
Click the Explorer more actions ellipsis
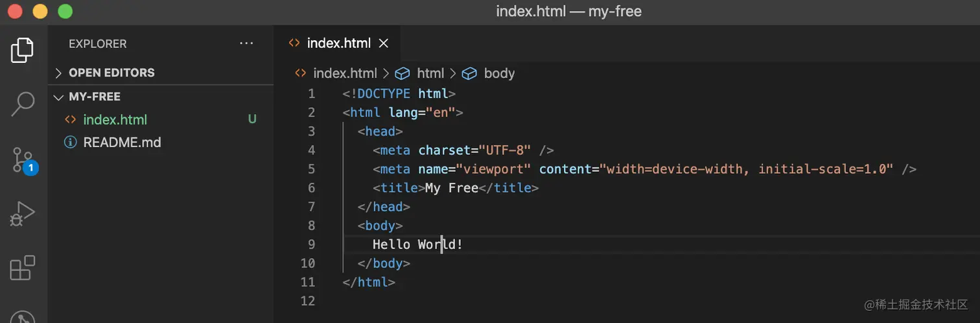(246, 43)
